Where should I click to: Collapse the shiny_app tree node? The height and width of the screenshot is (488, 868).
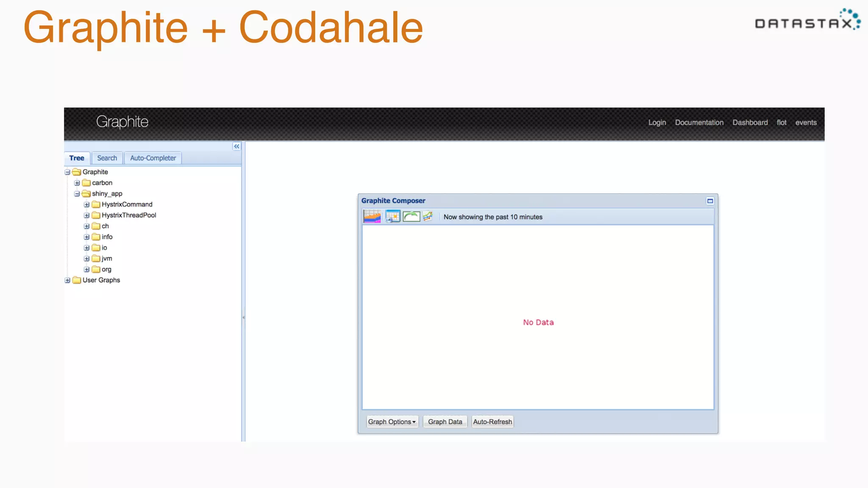tap(77, 194)
